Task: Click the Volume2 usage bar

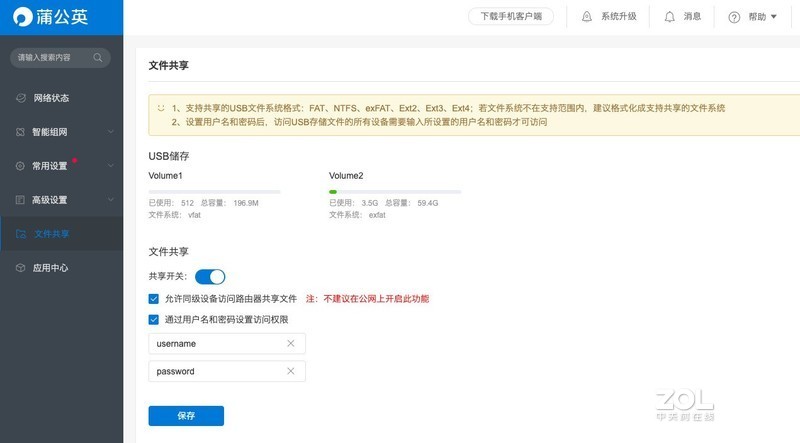Action: pyautogui.click(x=395, y=192)
